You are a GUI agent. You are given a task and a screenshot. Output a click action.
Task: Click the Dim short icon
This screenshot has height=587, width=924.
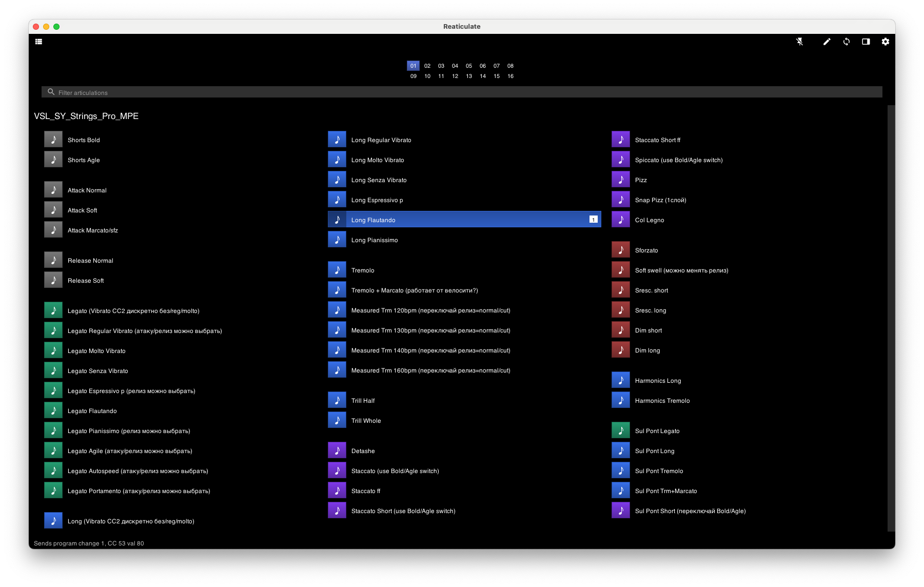[x=621, y=330]
